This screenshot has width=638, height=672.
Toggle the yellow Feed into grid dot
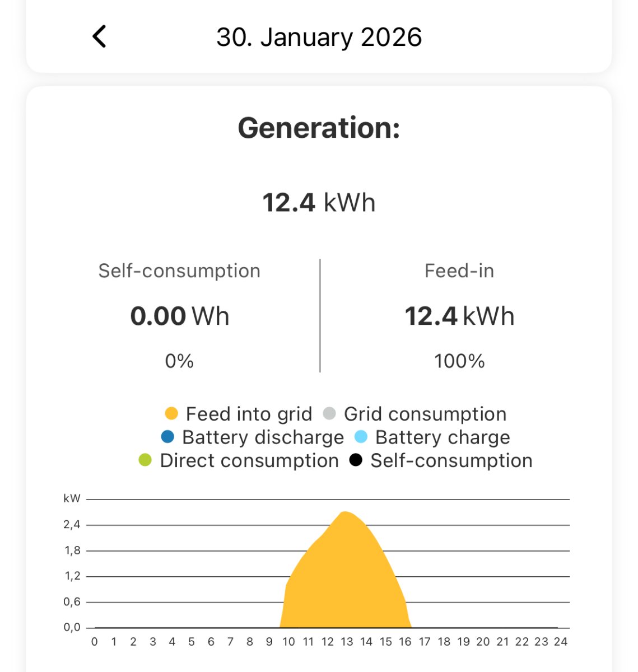[x=171, y=414]
